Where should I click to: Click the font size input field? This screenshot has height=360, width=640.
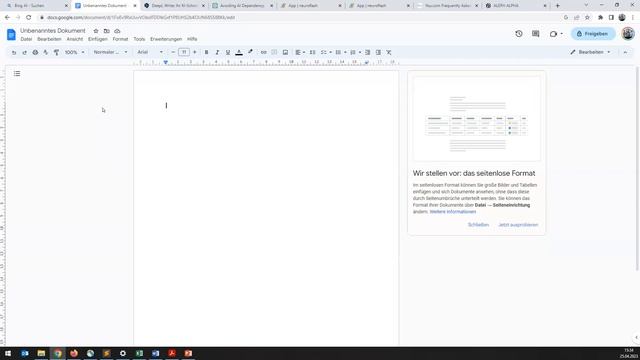184,52
